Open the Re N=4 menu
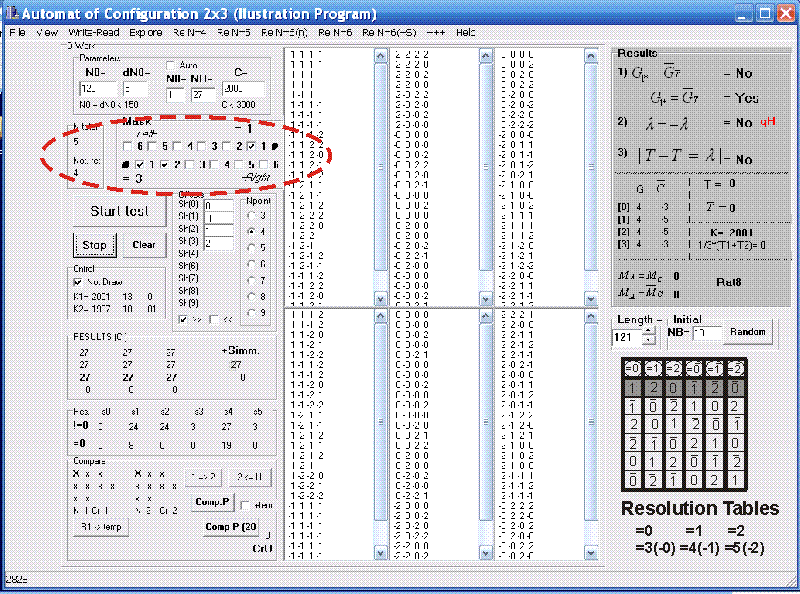This screenshot has height=594, width=800. (189, 33)
